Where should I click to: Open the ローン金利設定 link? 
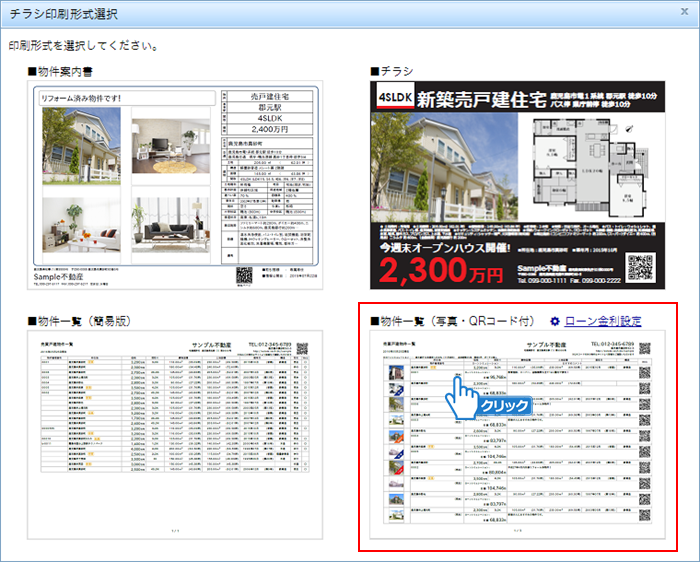[603, 321]
